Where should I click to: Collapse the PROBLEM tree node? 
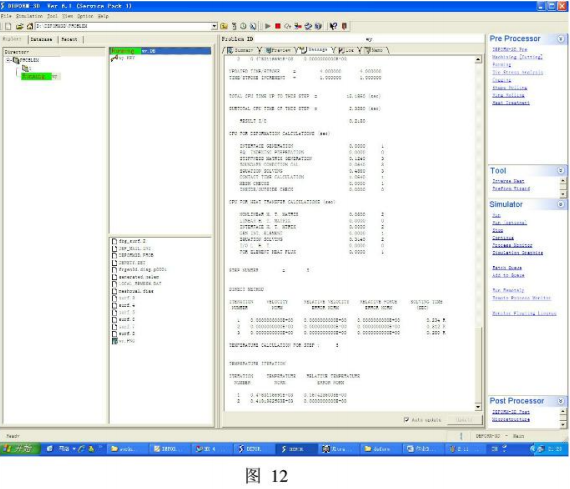click(x=8, y=60)
